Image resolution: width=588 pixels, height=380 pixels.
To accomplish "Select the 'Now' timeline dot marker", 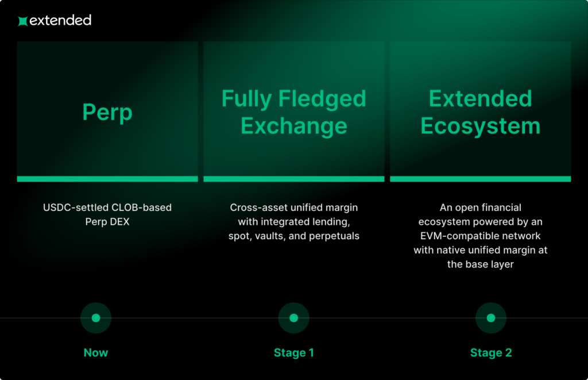I will 96,318.
